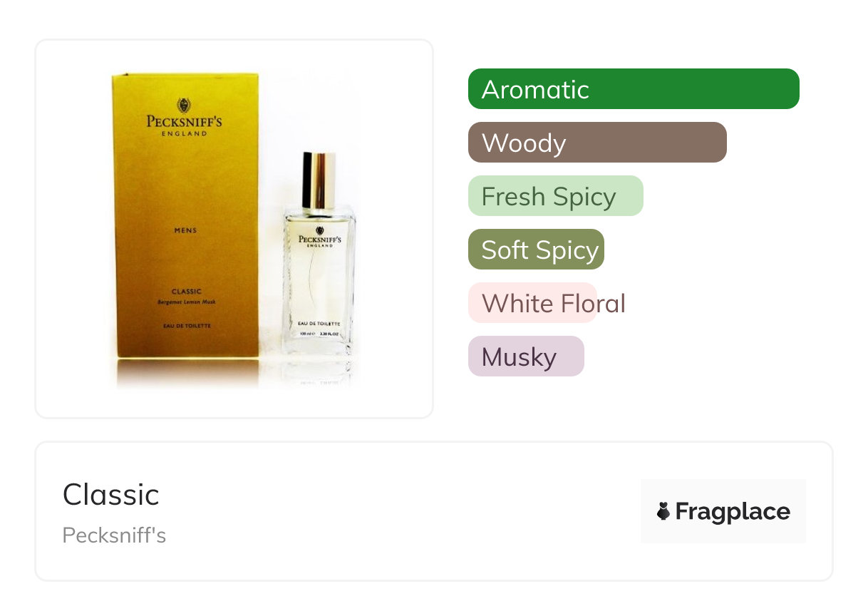This screenshot has height=616, width=868.
Task: Click the gold cap of the perfume bottle
Action: pos(319,180)
